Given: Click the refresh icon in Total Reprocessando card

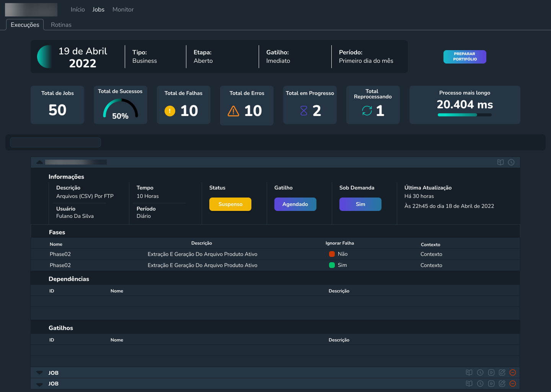Looking at the screenshot, I should pos(367,111).
